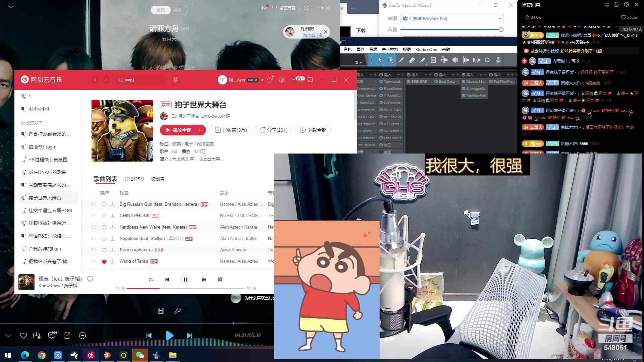
Task: Click the listen-to-identify microphone icon beside search
Action: (175, 80)
